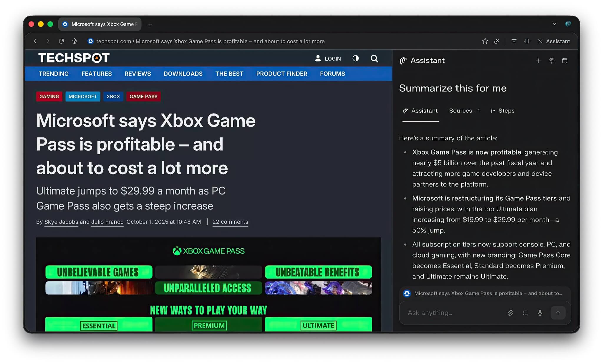
Task: Reload the current page
Action: tap(61, 41)
